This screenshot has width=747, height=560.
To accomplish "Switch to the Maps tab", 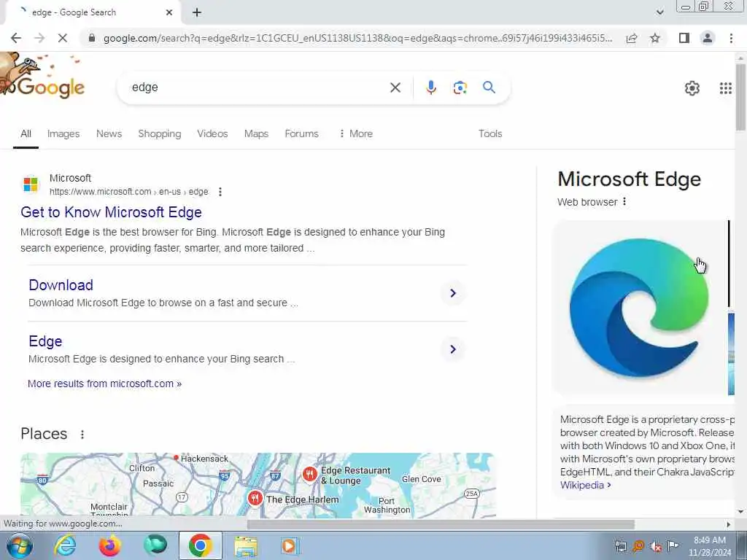I will 256,134.
